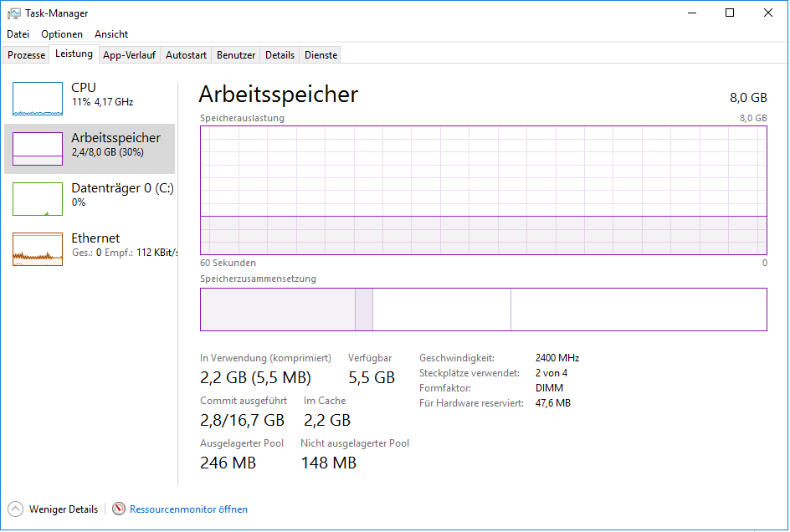Screen dimensions: 790x532
Task: Switch to the Dienste tab
Action: [321, 55]
